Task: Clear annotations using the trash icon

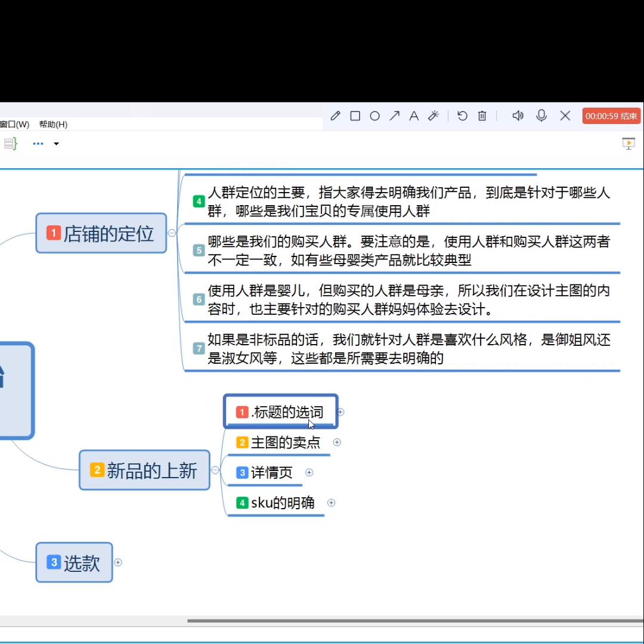Action: [x=482, y=116]
